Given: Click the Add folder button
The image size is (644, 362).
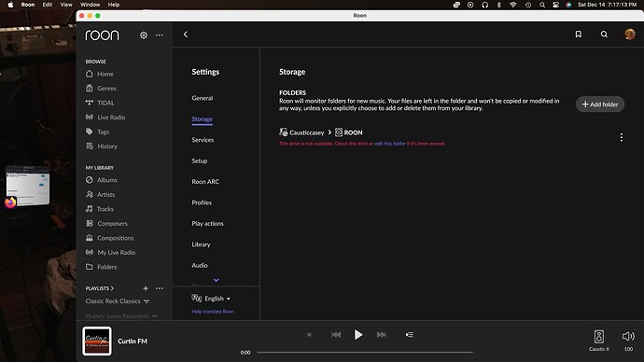Looking at the screenshot, I should [x=599, y=104].
